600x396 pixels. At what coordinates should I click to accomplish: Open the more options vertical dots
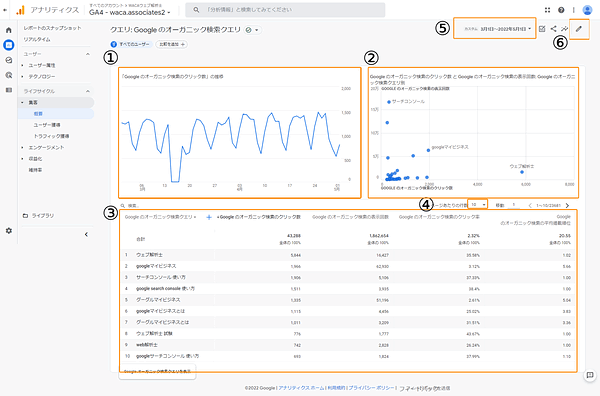[x=573, y=10]
